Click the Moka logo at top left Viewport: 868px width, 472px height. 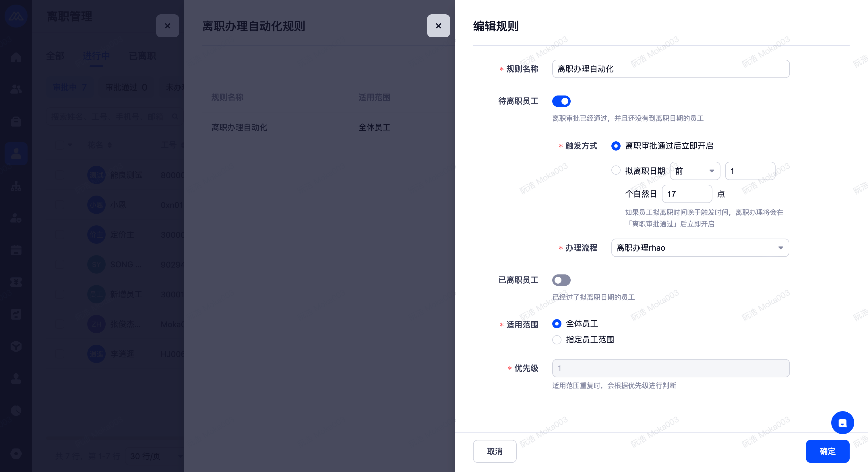pyautogui.click(x=16, y=16)
